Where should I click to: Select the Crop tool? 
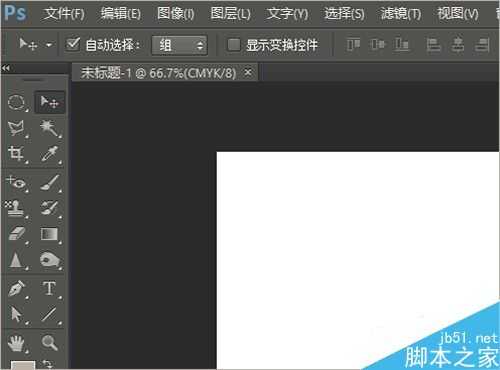click(16, 154)
